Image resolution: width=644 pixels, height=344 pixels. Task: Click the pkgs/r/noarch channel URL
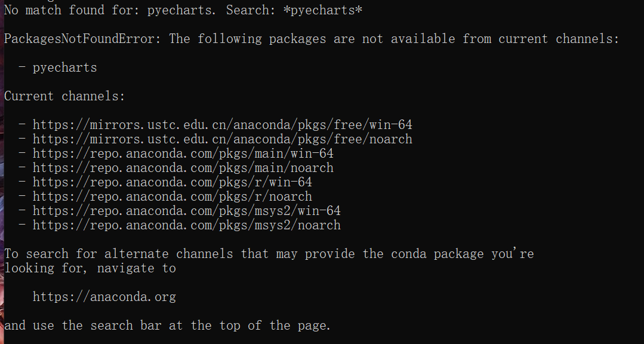[172, 196]
